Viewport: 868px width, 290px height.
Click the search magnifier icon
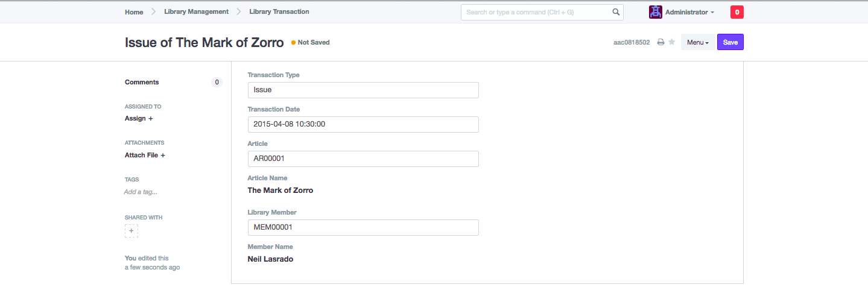tap(616, 12)
